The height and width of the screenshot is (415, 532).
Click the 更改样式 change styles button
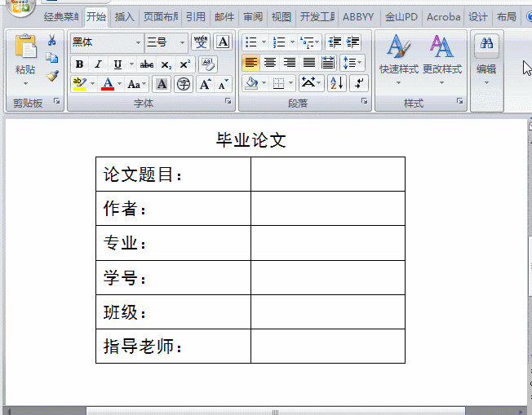click(442, 60)
